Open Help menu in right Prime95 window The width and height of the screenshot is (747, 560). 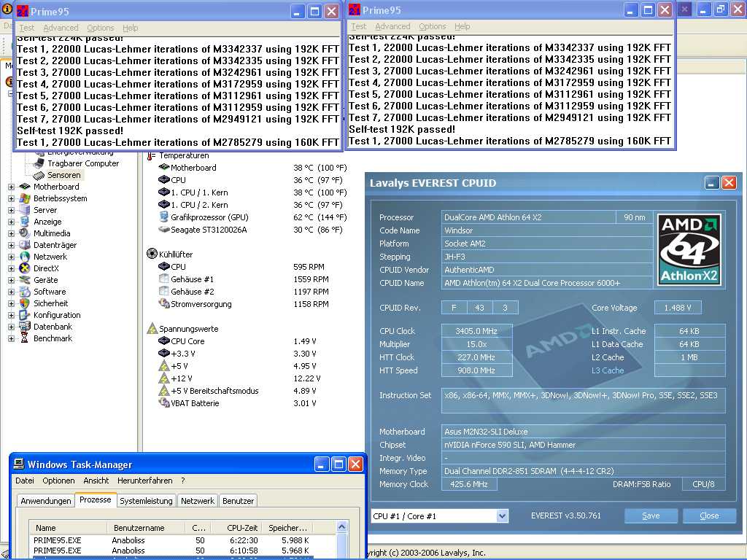tap(462, 26)
